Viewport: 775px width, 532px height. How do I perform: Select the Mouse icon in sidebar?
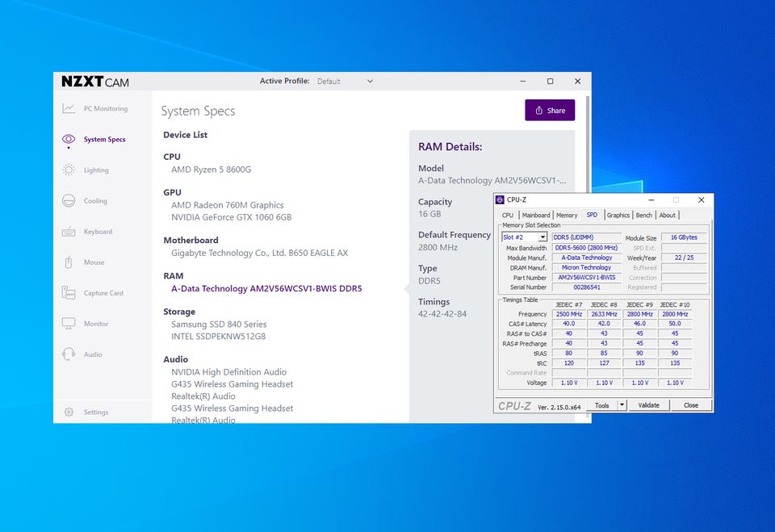(69, 262)
